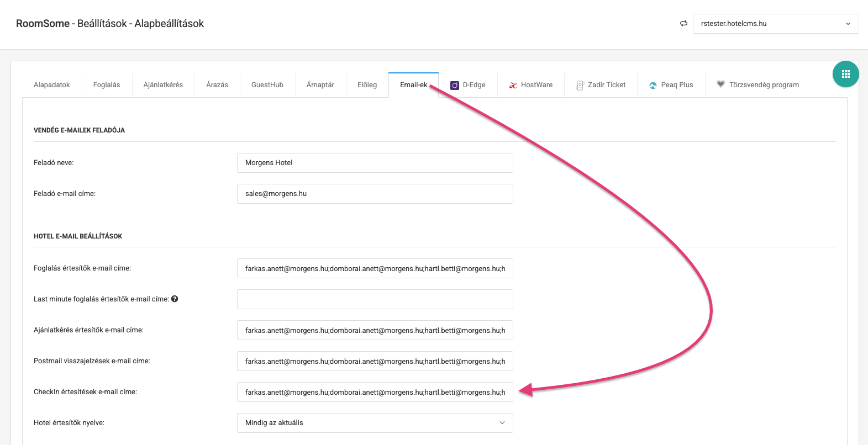Image resolution: width=868 pixels, height=445 pixels.
Task: Click the Feladó e-mail címe field
Action: (375, 194)
